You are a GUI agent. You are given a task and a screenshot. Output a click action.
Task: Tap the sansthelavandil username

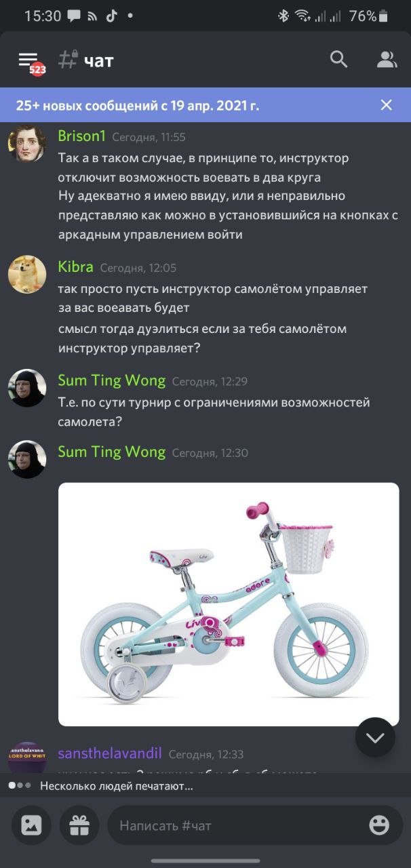110,753
